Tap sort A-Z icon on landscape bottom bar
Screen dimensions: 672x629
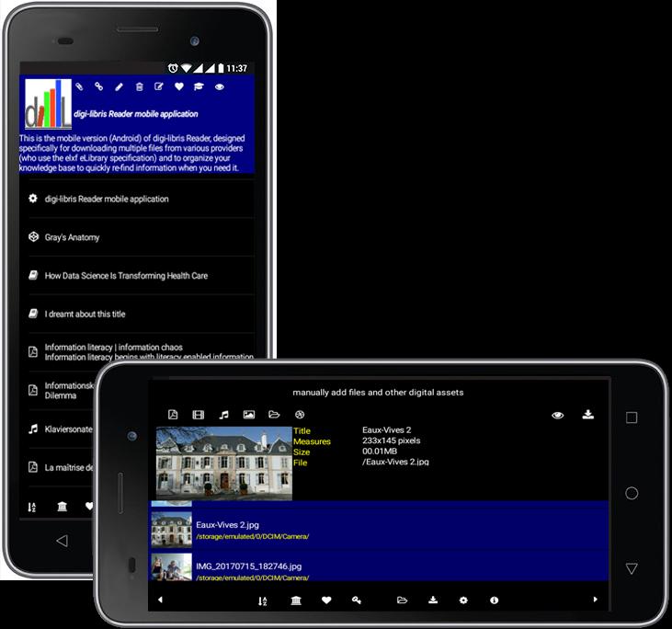262,600
